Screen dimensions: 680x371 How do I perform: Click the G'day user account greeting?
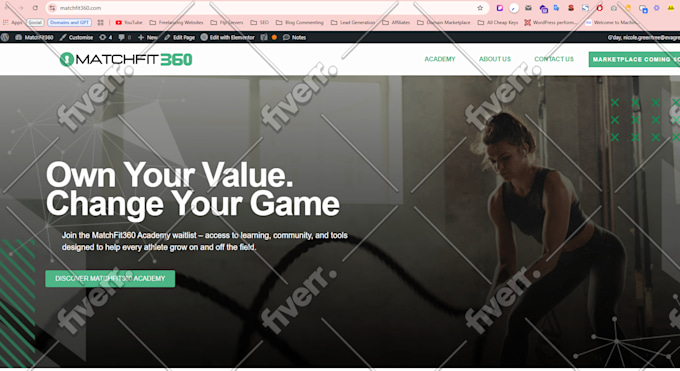pos(643,37)
